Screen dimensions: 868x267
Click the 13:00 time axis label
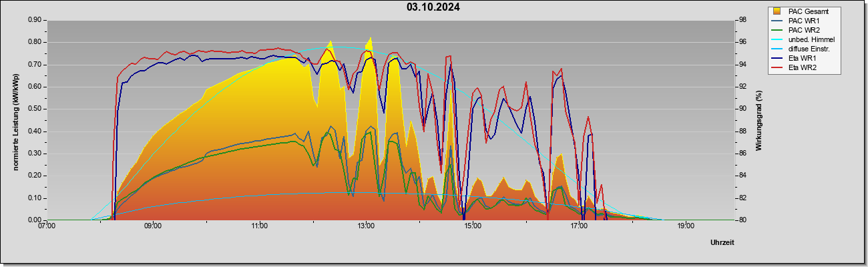point(366,226)
